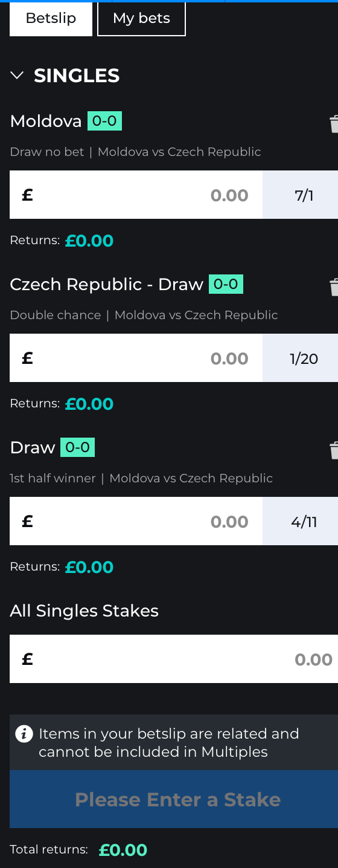The height and width of the screenshot is (868, 338).
Task: Collapse the Singles section chevron
Action: [17, 76]
